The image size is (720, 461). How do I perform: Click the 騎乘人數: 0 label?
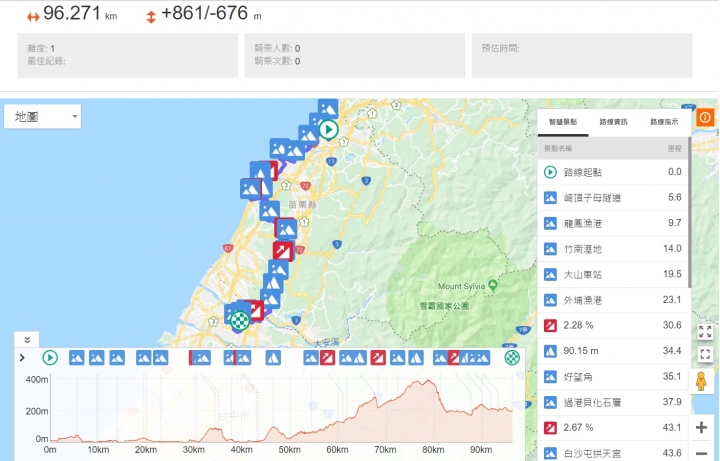[x=277, y=48]
